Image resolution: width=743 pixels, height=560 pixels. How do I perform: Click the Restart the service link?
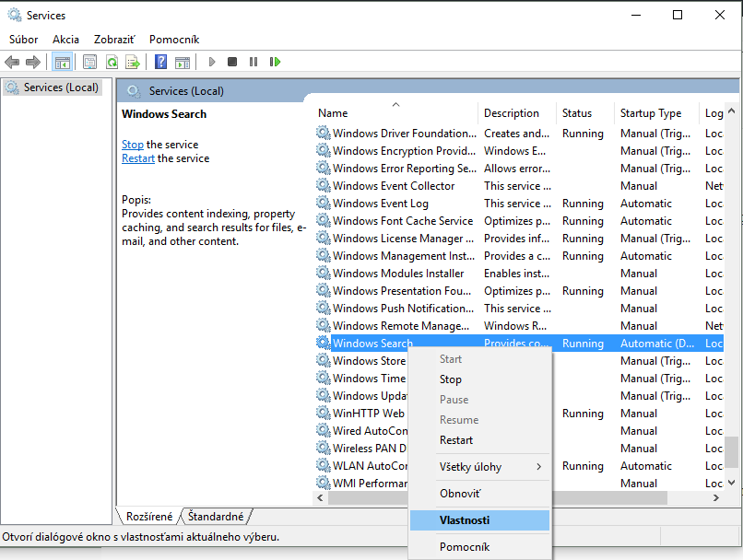[x=138, y=158]
